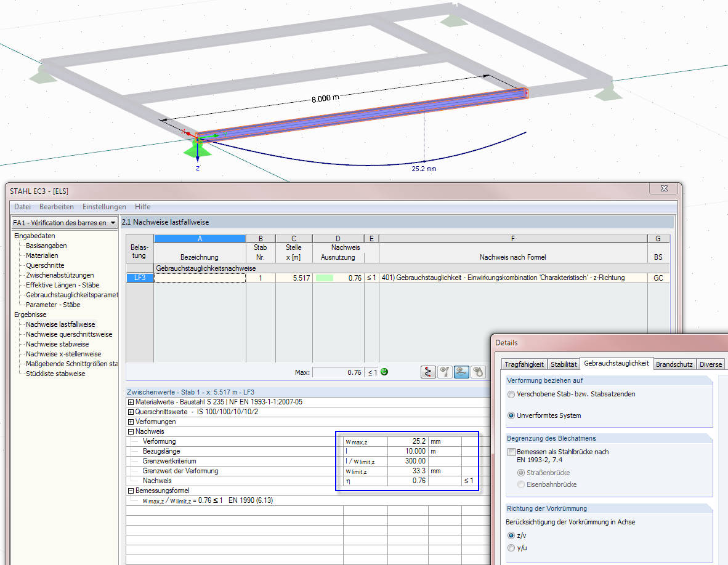Select the Unverformtes System radio button

pyautogui.click(x=511, y=415)
